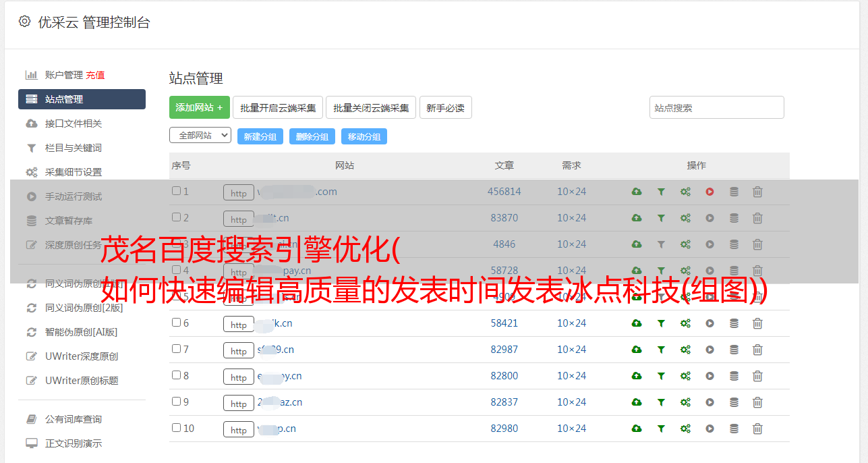Click gears icon in row 9
Screen dimensions: 868x463
pyautogui.click(x=685, y=402)
